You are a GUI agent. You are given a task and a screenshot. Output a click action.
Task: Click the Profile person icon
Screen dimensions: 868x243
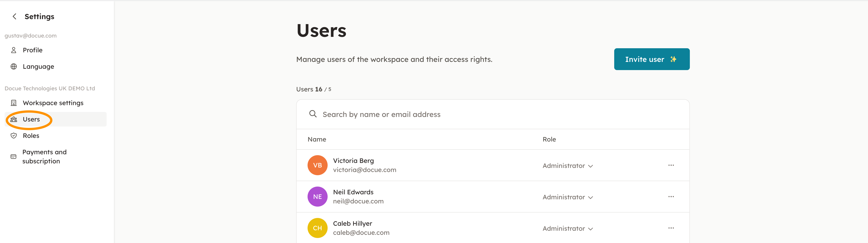click(13, 50)
